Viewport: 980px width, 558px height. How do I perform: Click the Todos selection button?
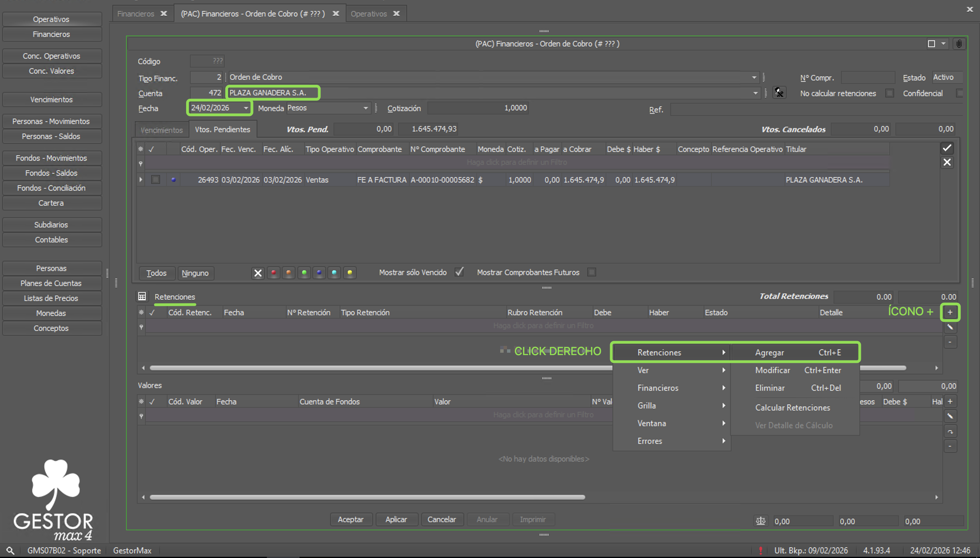(156, 273)
